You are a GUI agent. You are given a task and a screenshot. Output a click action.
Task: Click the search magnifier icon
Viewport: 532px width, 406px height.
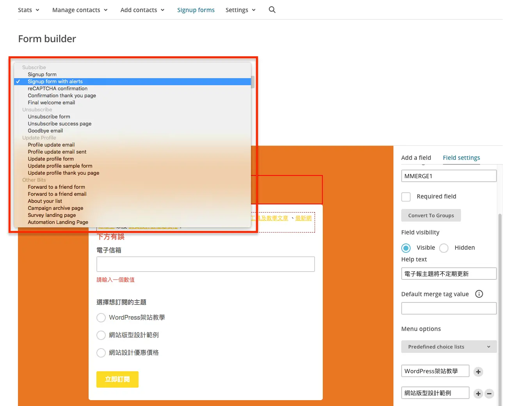tap(272, 10)
